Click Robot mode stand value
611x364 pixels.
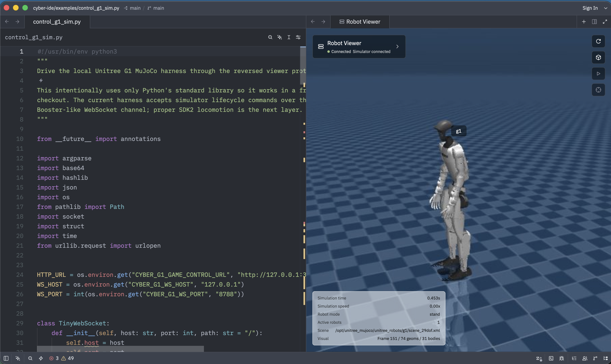click(435, 314)
